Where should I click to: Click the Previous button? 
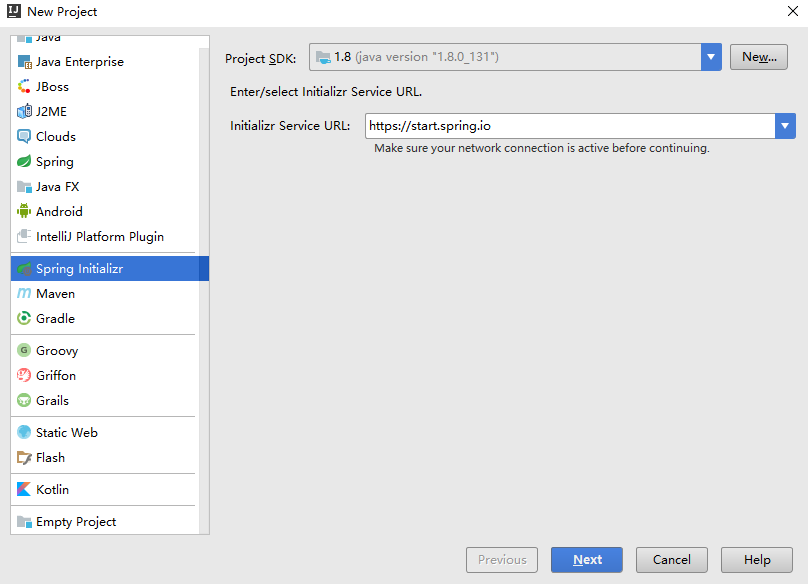(502, 560)
